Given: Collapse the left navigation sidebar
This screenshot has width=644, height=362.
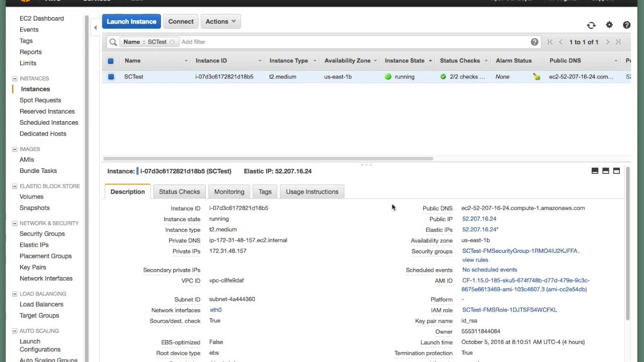Looking at the screenshot, I should click(x=95, y=28).
